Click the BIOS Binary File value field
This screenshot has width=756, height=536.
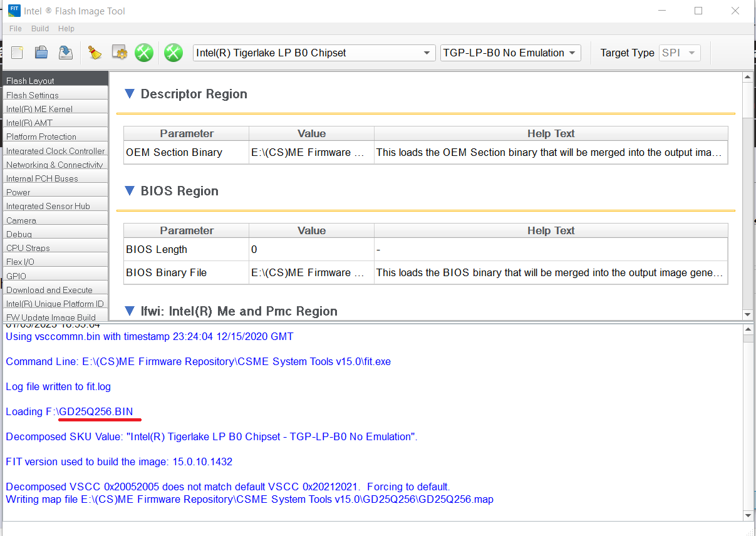click(311, 272)
